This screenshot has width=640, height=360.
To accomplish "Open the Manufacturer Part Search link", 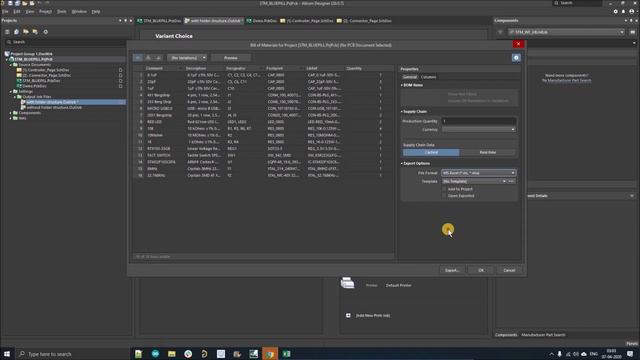I will point(569,81).
